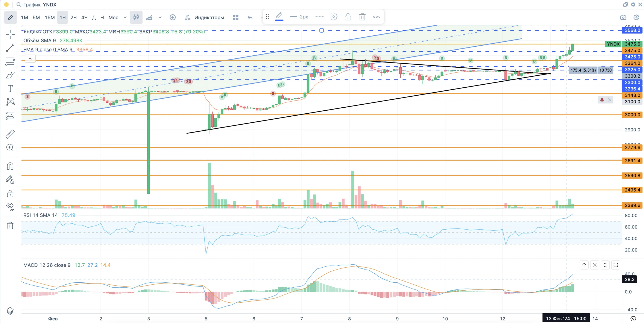Viewport: 644px width, 323px height.
Task: Open the Индикаторы indicators list
Action: point(205,18)
